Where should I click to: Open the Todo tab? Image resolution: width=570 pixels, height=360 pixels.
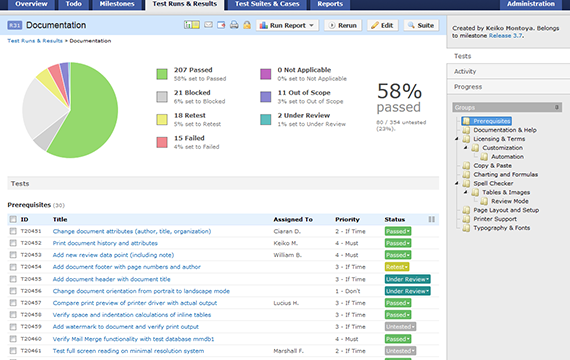tap(73, 4)
